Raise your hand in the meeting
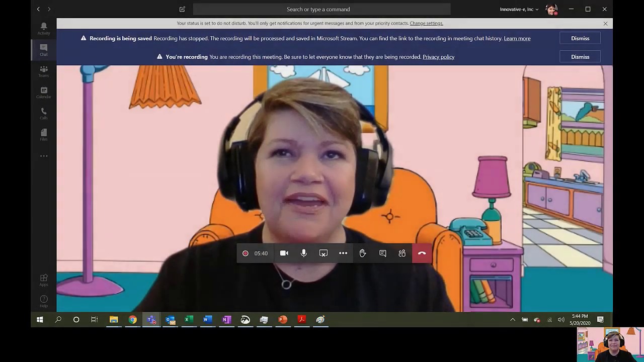 coord(363,253)
